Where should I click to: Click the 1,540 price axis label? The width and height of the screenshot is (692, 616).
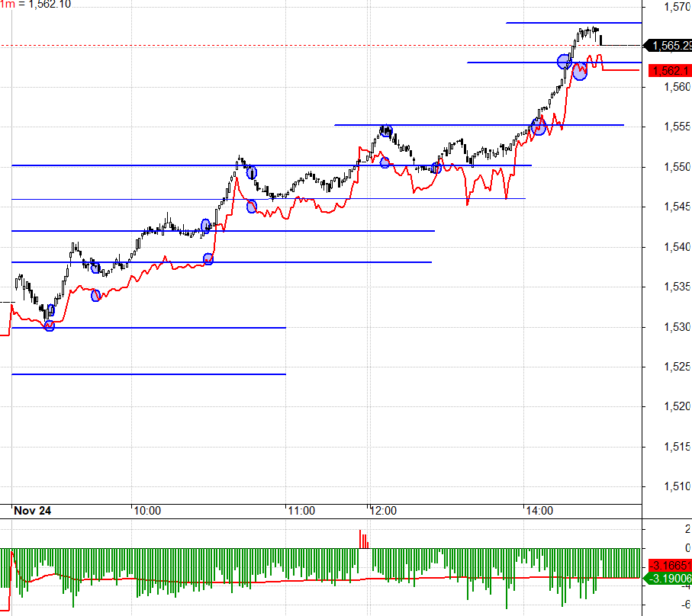click(678, 247)
